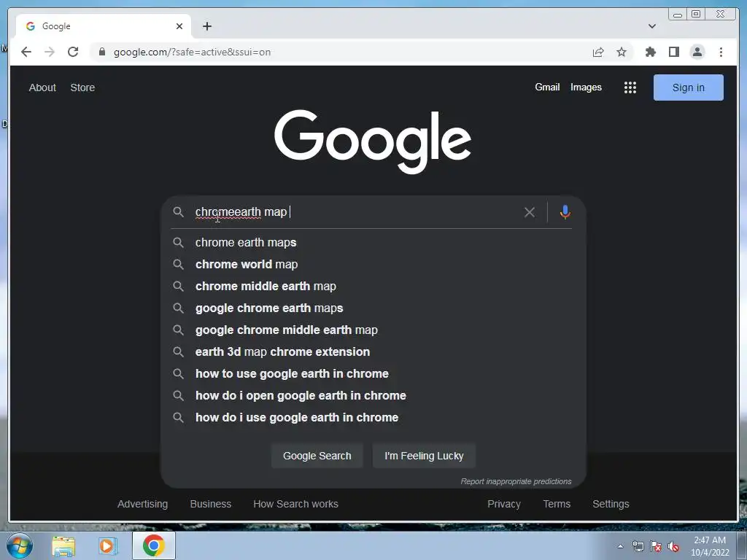Open the Business footer link
The width and height of the screenshot is (747, 560).
[211, 504]
